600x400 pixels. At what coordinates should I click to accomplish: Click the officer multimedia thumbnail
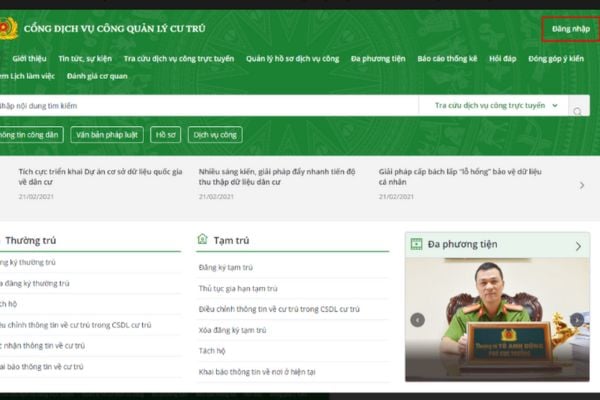pyautogui.click(x=497, y=320)
